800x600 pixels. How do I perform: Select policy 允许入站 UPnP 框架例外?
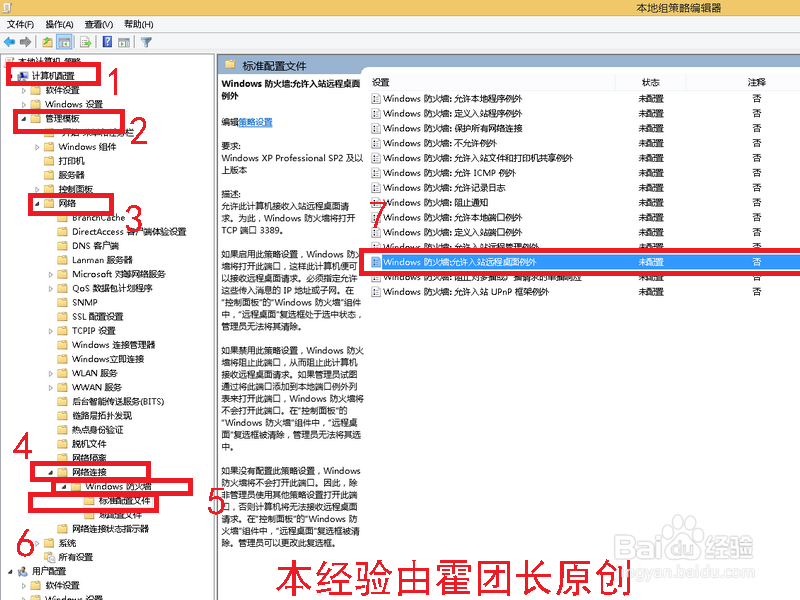pyautogui.click(x=466, y=292)
